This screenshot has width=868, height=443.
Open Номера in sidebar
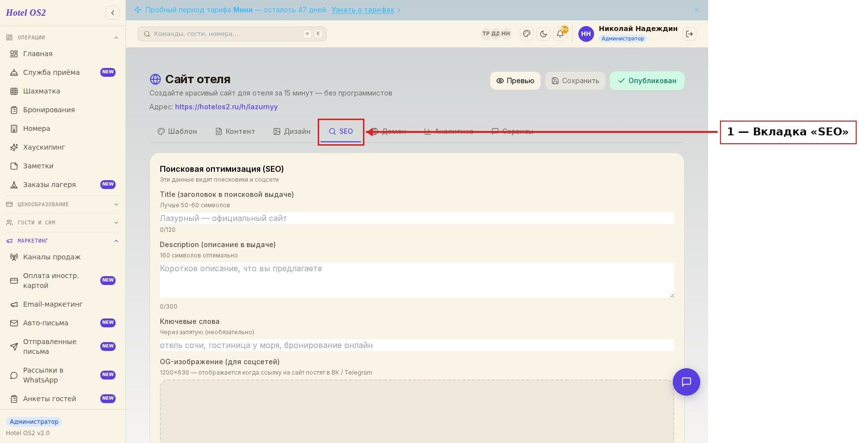[x=62, y=128]
